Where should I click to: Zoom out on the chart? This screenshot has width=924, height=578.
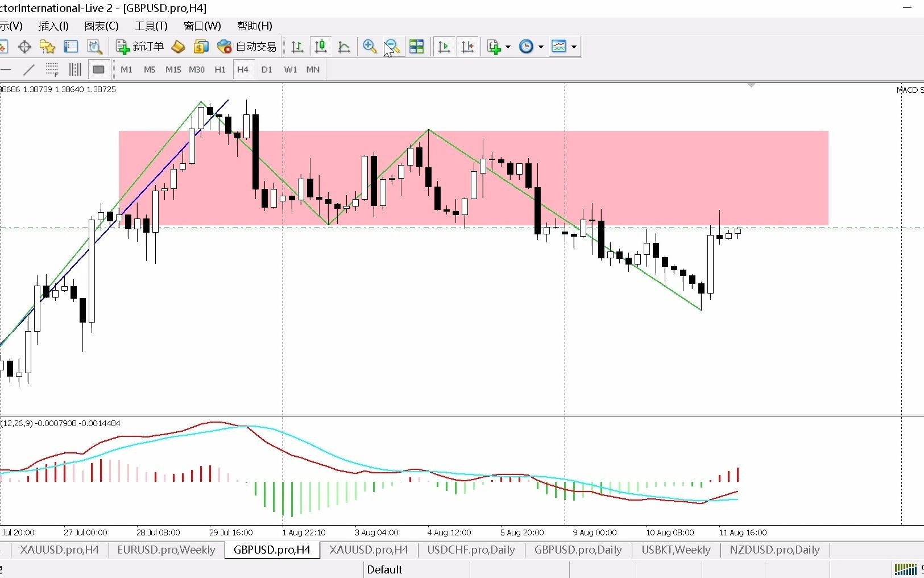tap(392, 47)
